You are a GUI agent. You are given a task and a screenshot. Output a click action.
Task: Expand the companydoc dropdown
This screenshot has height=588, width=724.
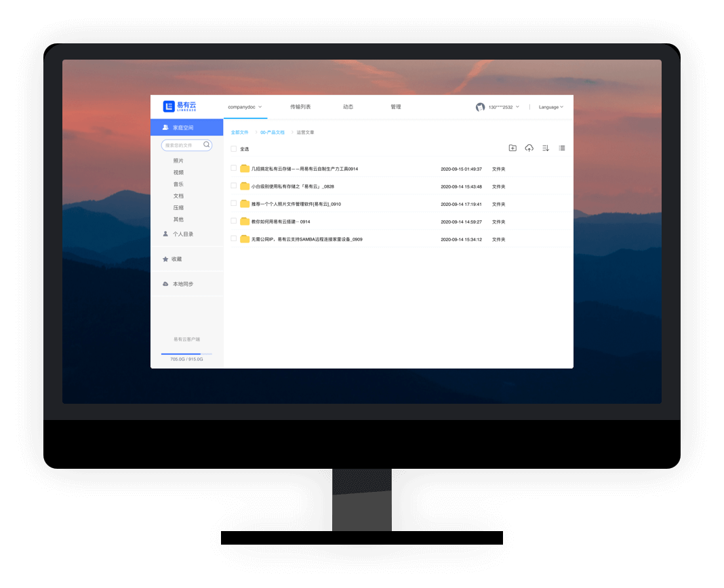click(x=245, y=107)
